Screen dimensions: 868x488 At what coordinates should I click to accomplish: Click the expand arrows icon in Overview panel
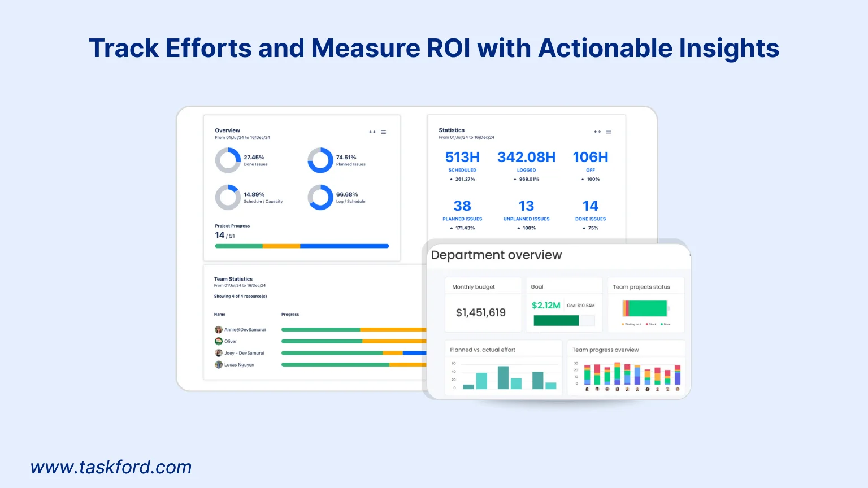click(372, 132)
